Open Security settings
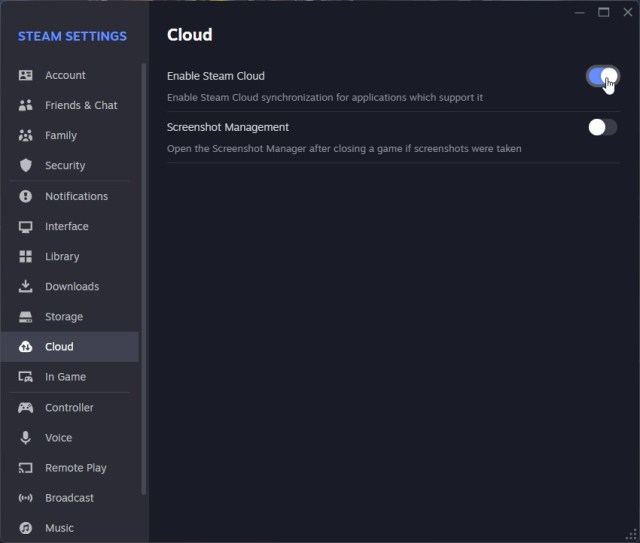Viewport: 640px width, 543px height. pos(70,165)
